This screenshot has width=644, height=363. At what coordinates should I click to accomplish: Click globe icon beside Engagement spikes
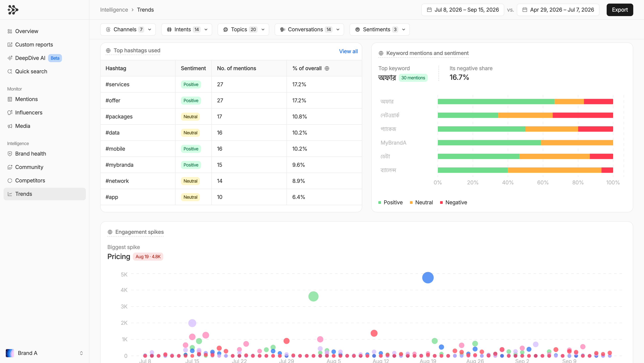pyautogui.click(x=110, y=232)
